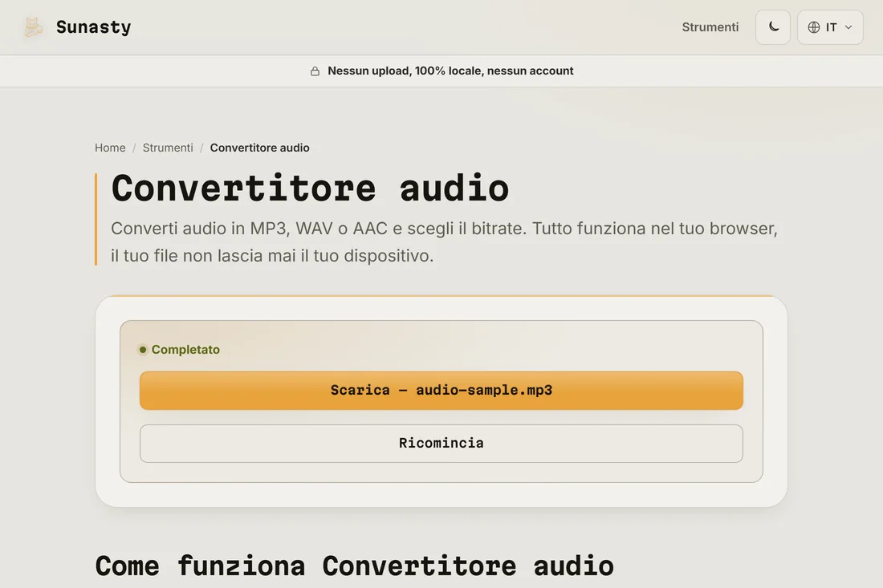Screen dimensions: 883x588
Task: Download audio-sample.mp3 via the Scarica button
Action: [441, 391]
